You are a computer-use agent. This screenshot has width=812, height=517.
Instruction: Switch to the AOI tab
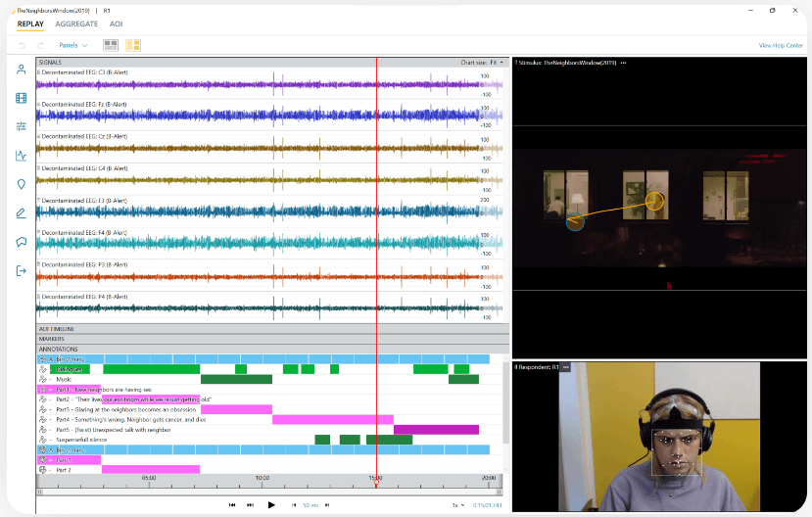click(116, 24)
